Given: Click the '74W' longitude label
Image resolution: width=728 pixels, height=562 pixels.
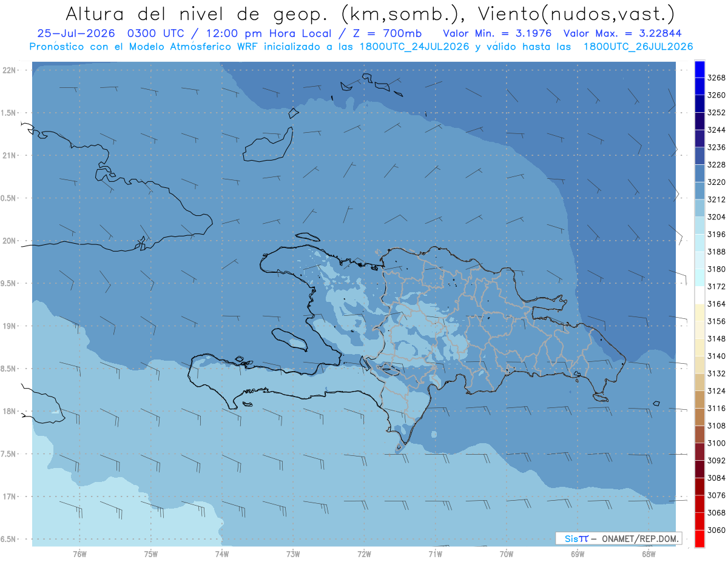Looking at the screenshot, I should [222, 554].
